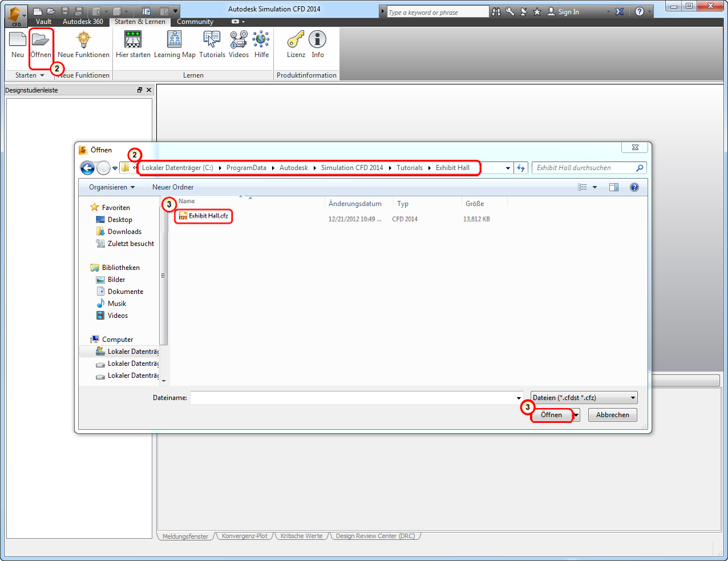The width and height of the screenshot is (728, 561).
Task: Open the view options dropdown arrow
Action: [594, 187]
